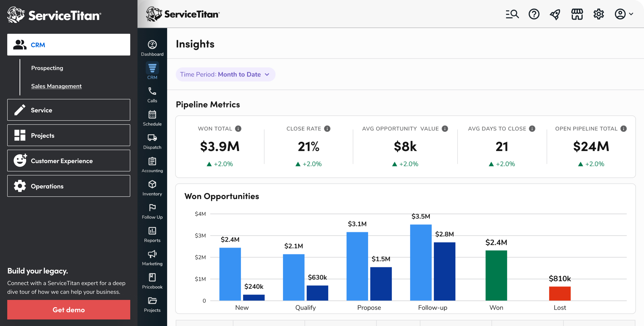Click the green Won bar in chart
The width and height of the screenshot is (644, 326).
click(x=496, y=276)
